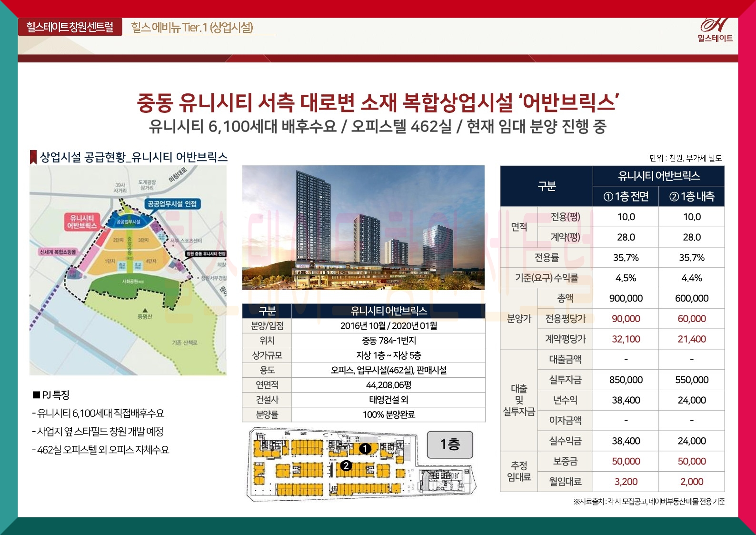Click the 태영건설 외 builder cell
The image size is (756, 535).
coord(388,400)
